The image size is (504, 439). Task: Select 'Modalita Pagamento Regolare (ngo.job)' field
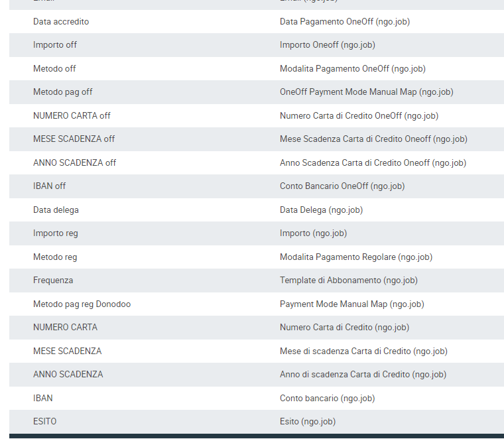click(355, 257)
